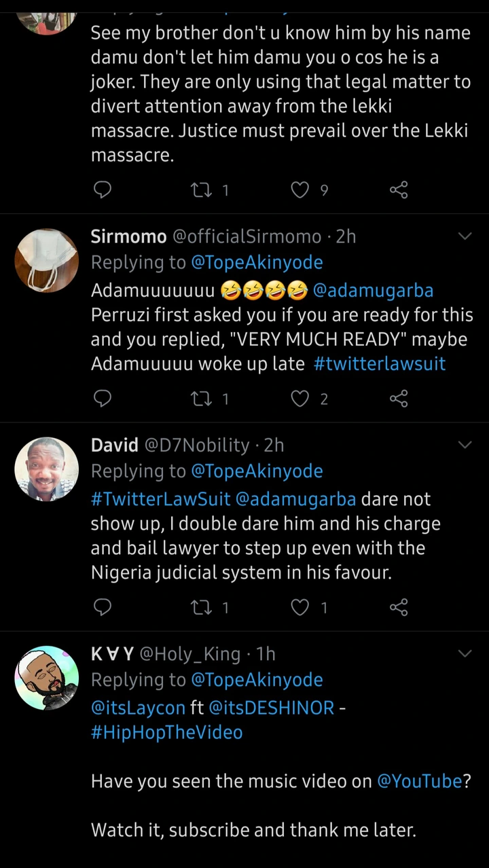489x868 pixels.
Task: Share David's tweet
Action: pyautogui.click(x=399, y=607)
